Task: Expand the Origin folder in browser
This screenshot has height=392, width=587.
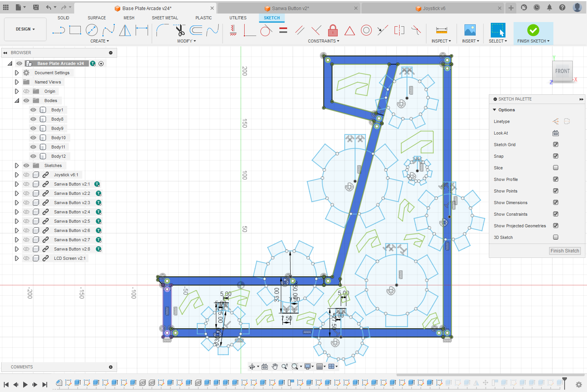Action: click(17, 91)
